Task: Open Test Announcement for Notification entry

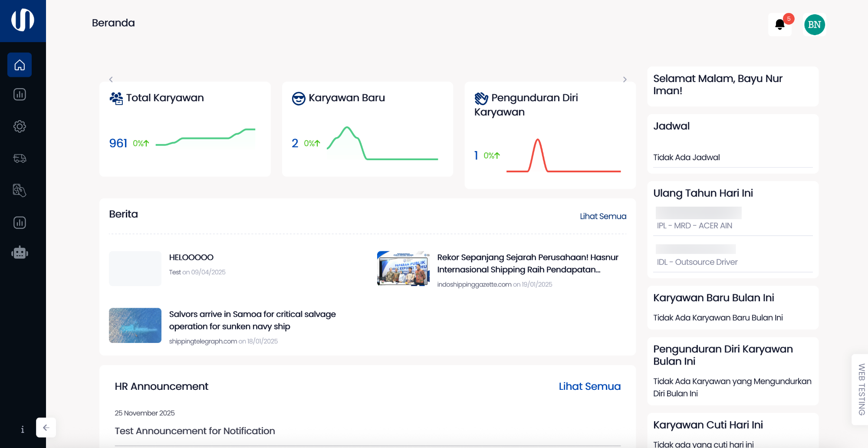Action: tap(195, 431)
